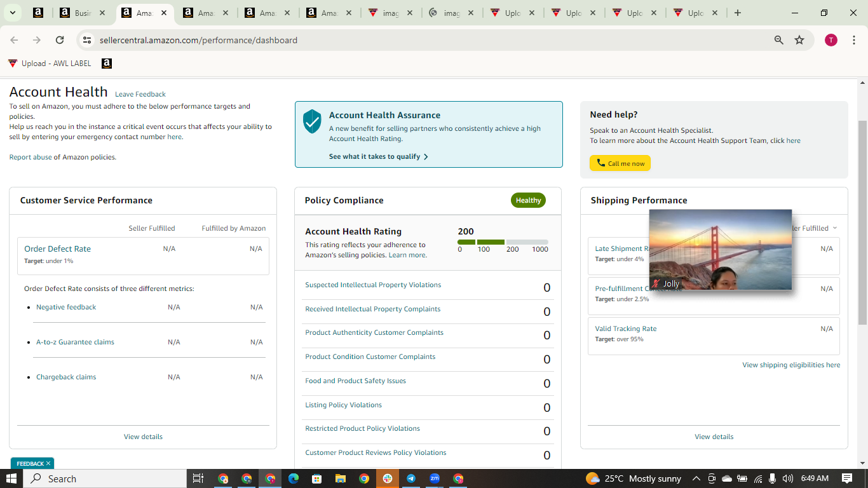Open Received Intellectual Property Complaints
Viewport: 868px width, 488px height.
coord(373,309)
